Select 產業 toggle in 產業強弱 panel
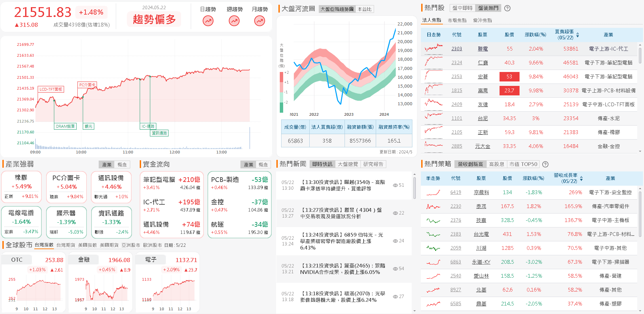Viewport: 644px width, 314px height. click(x=107, y=165)
